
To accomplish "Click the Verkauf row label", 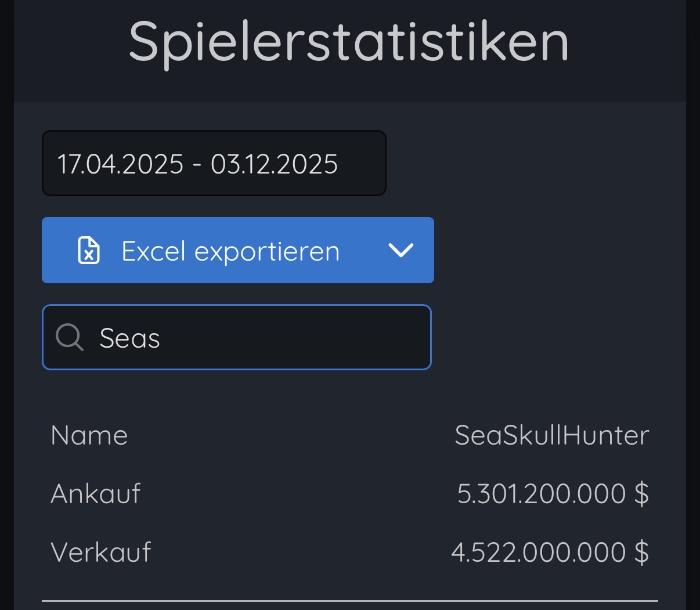I will (x=101, y=552).
